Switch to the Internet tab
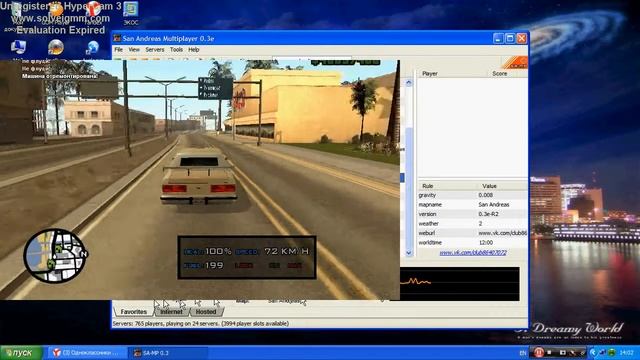 click(x=171, y=312)
